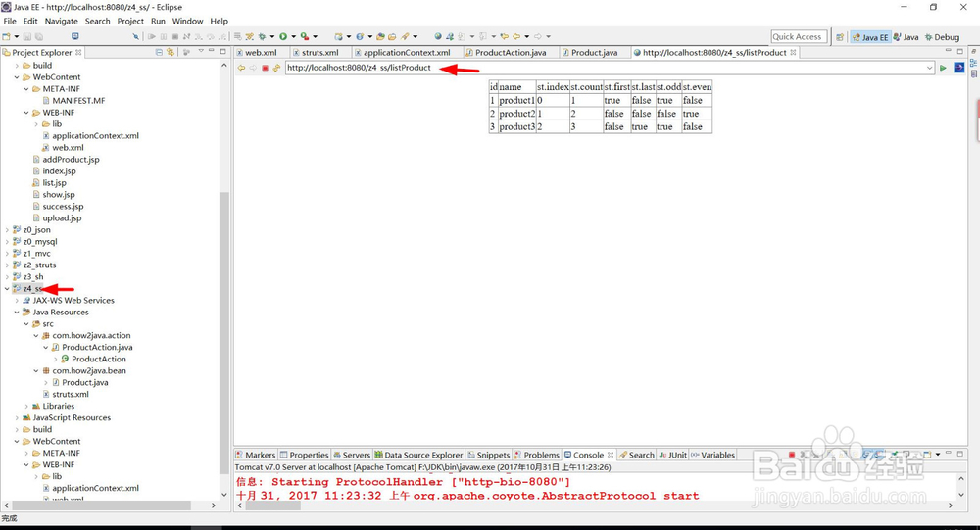Toggle Link with Editor in Project Explorer
The width and height of the screenshot is (980, 530).
tap(171, 53)
